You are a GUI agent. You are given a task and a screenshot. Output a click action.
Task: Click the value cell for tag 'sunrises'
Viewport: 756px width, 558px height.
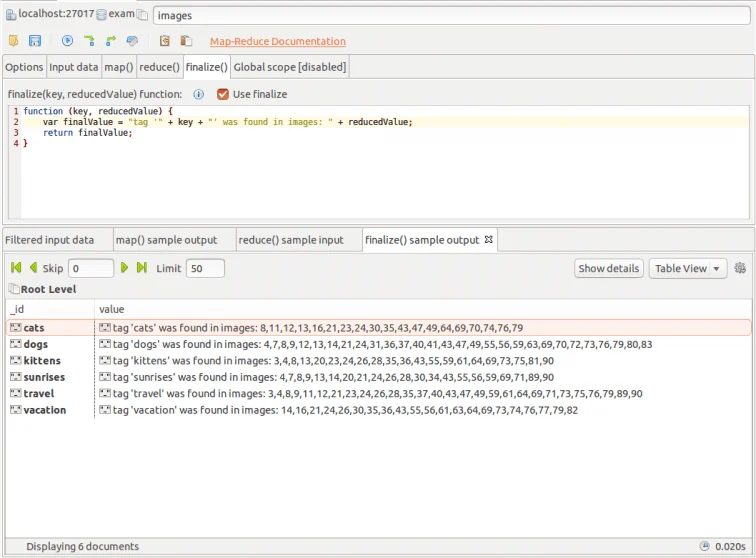pyautogui.click(x=423, y=377)
